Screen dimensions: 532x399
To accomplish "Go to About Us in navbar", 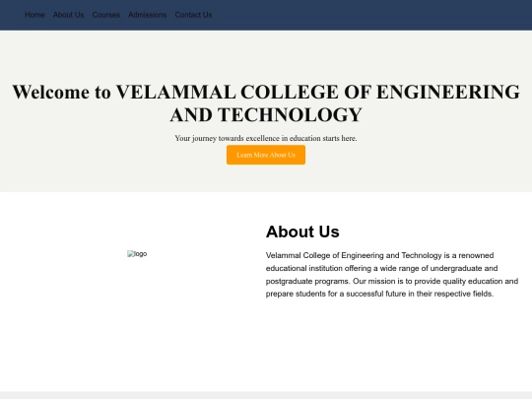I will [x=68, y=15].
